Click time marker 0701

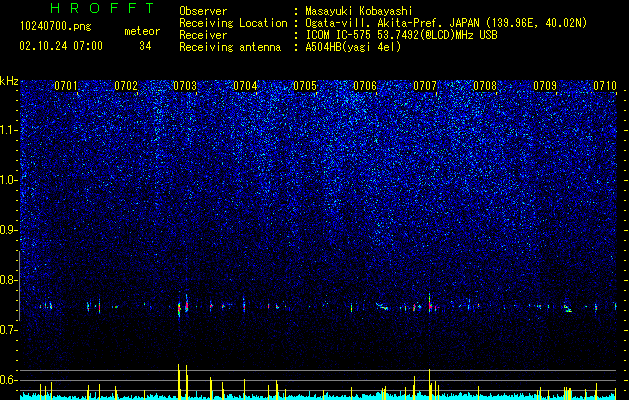pos(66,86)
